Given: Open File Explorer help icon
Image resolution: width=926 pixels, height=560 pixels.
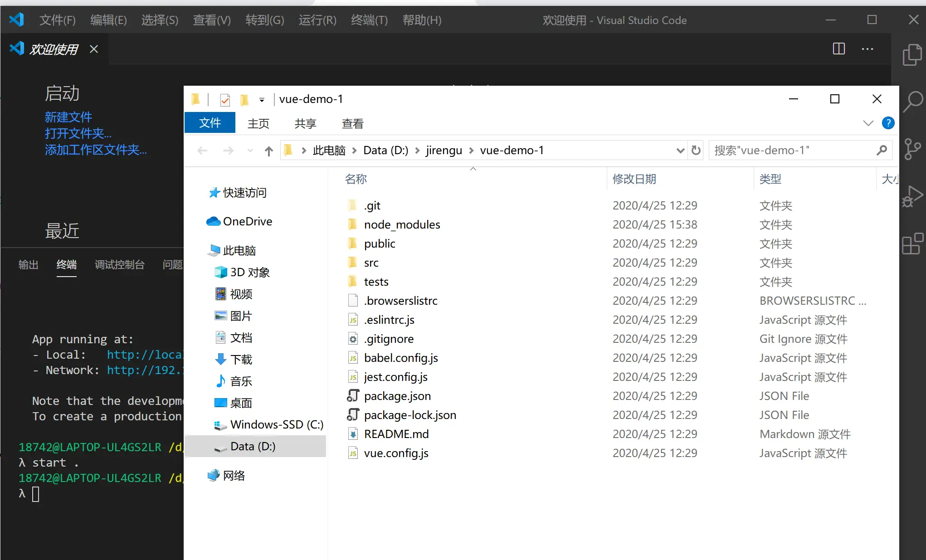Looking at the screenshot, I should pyautogui.click(x=888, y=123).
